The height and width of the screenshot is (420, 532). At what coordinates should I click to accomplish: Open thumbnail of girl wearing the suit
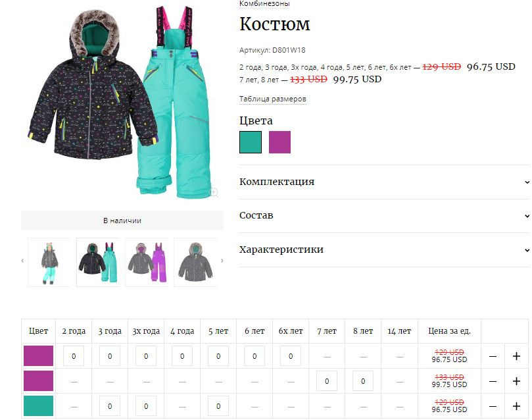click(x=49, y=263)
